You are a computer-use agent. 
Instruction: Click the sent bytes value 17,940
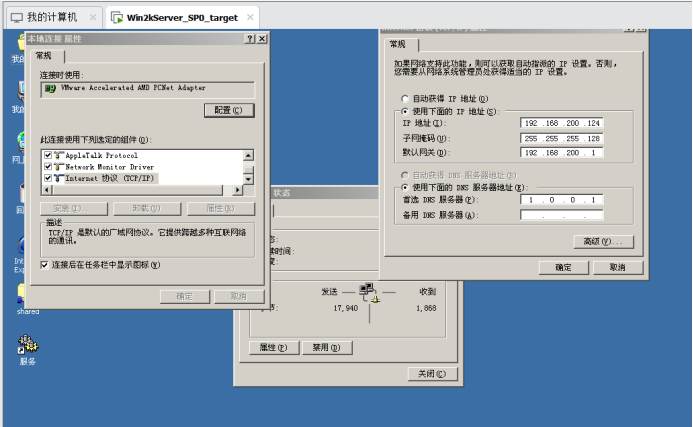(346, 308)
